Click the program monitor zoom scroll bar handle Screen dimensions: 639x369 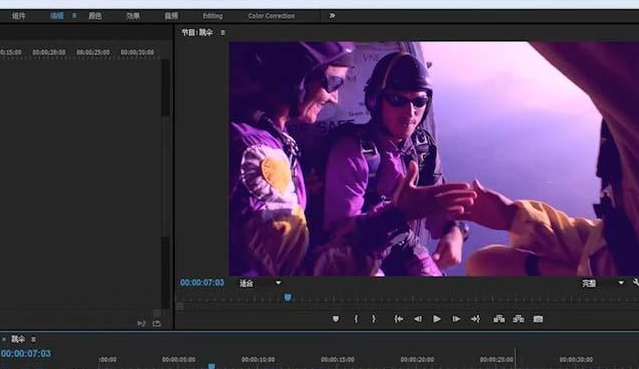click(180, 307)
